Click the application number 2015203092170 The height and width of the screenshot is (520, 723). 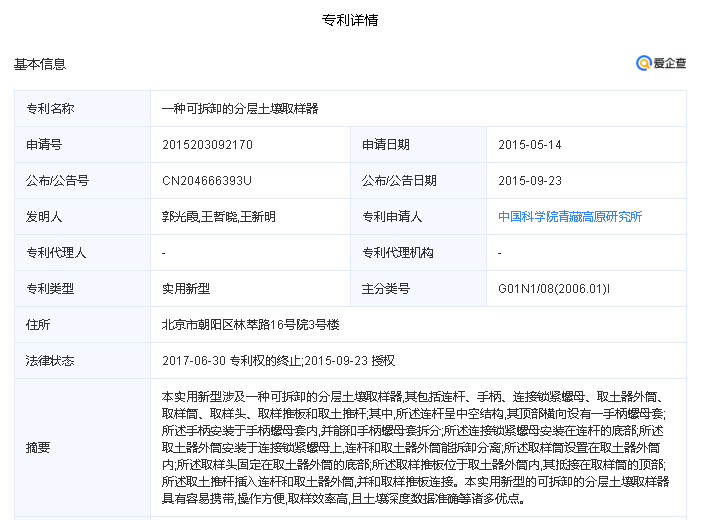(207, 145)
